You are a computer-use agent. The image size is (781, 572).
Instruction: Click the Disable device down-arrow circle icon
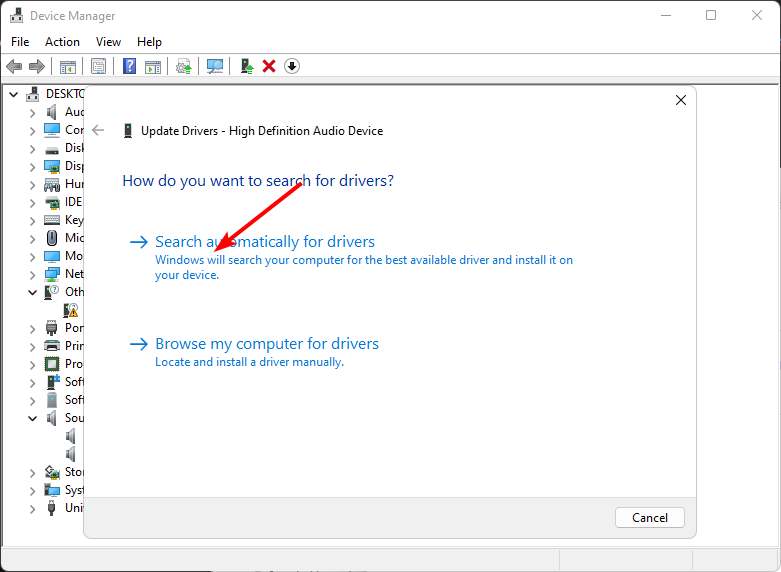point(292,66)
